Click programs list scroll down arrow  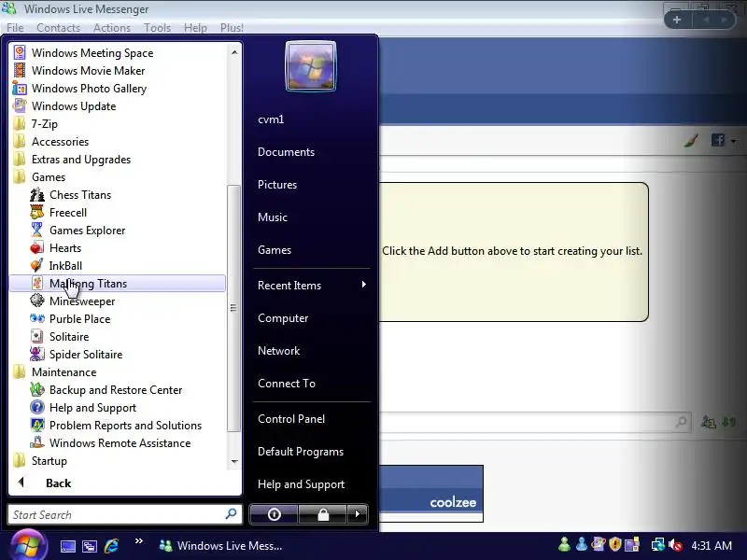click(234, 461)
